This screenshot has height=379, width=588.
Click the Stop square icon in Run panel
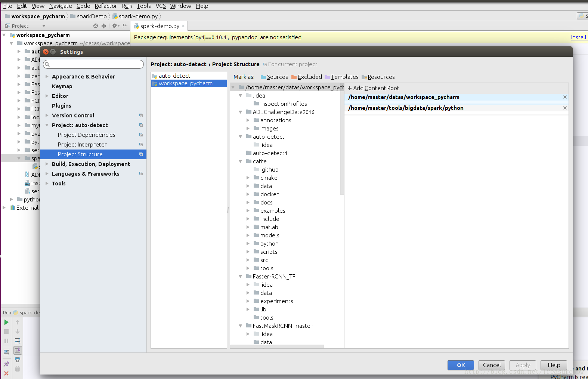(6, 332)
